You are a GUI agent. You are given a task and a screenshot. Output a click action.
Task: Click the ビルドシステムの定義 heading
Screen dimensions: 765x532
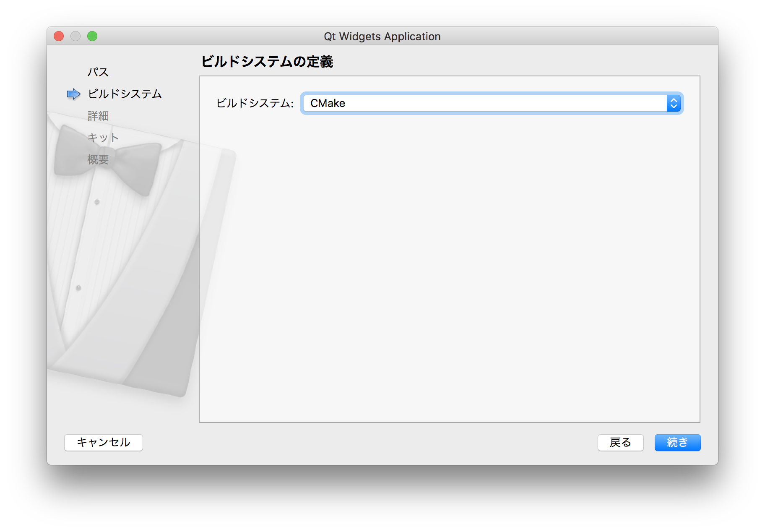267,62
